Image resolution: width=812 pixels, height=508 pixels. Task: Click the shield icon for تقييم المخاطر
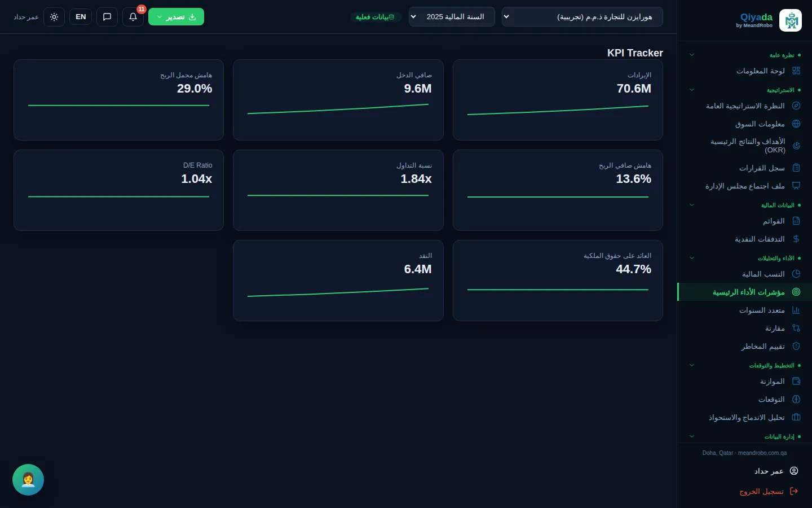click(x=796, y=346)
